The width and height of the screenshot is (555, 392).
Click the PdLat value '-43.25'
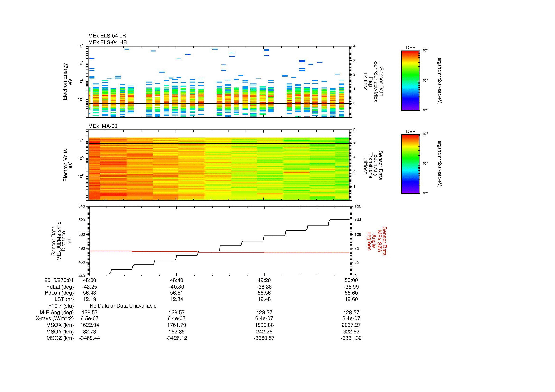(x=89, y=287)
